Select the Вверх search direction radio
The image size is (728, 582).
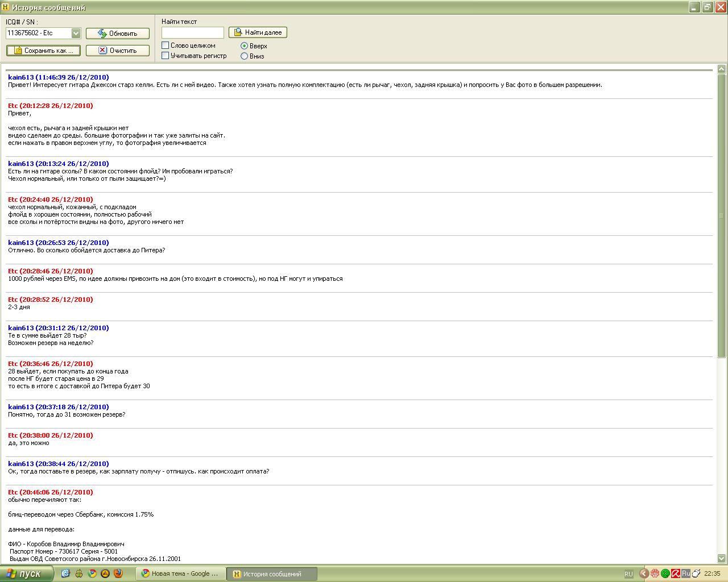coord(245,46)
